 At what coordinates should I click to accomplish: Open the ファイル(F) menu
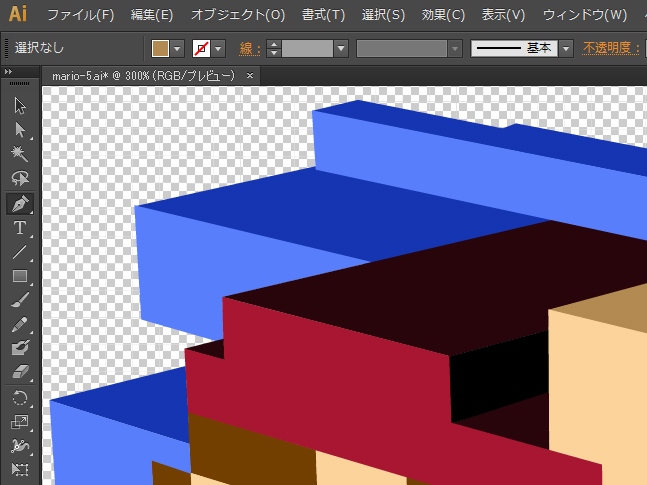click(x=81, y=15)
